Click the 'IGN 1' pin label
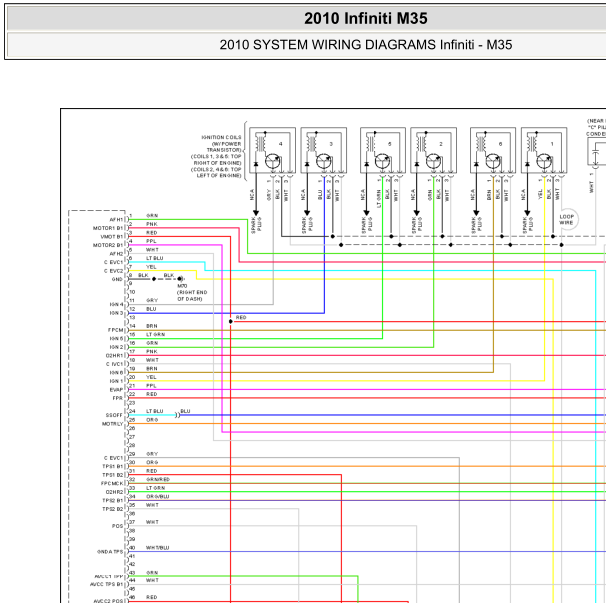This screenshot has width=606, height=603. [x=116, y=381]
